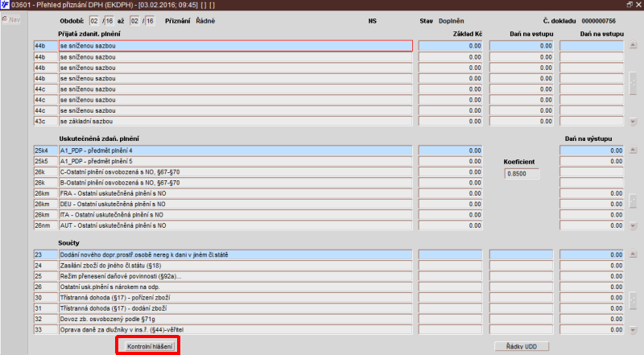Click the Koeficient field showing 0.8500
Screen dimensions: 644x355
522,174
